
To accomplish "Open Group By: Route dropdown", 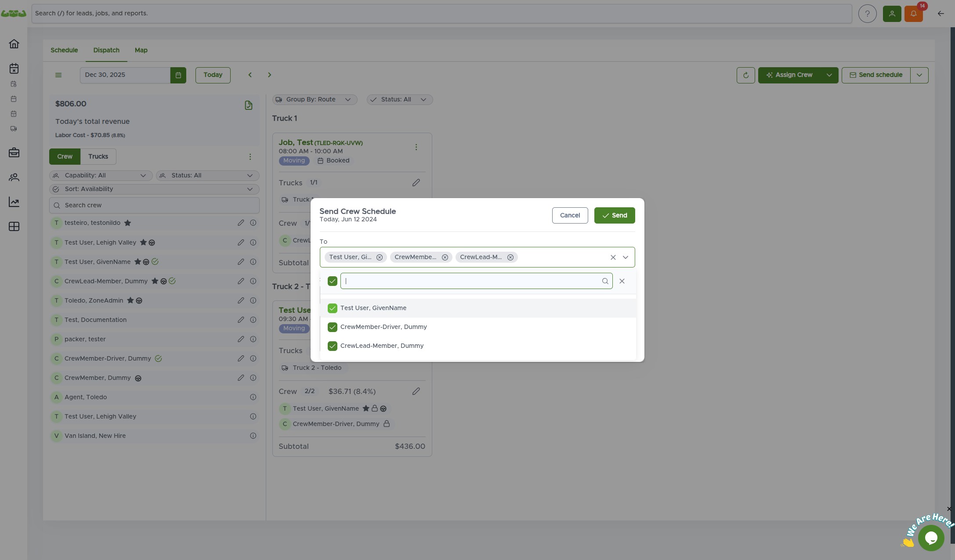I will click(x=315, y=100).
